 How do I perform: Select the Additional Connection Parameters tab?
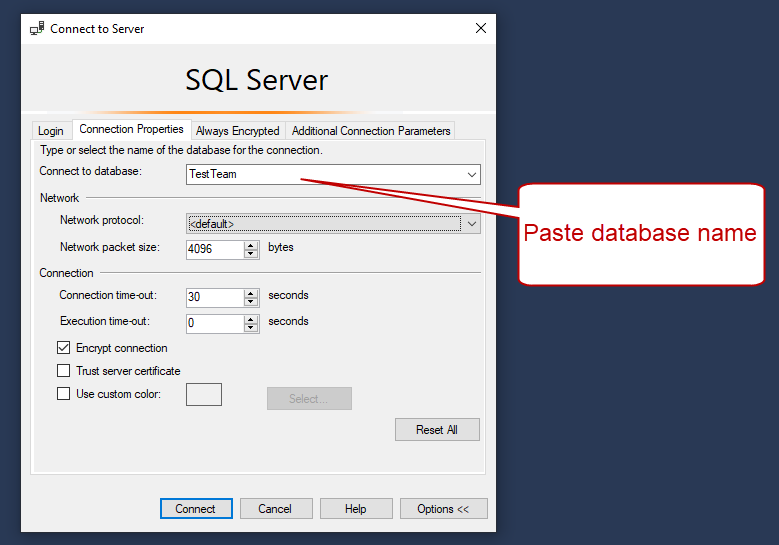click(x=370, y=131)
